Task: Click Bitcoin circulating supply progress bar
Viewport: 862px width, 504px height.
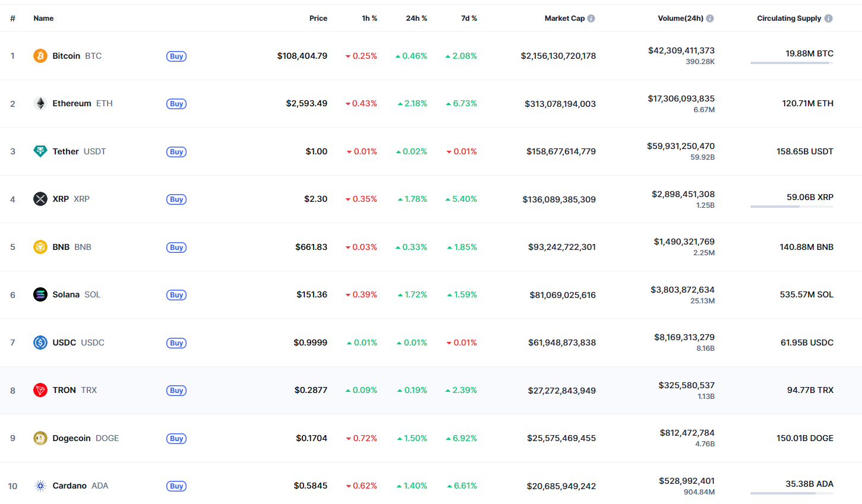Action: pos(792,63)
